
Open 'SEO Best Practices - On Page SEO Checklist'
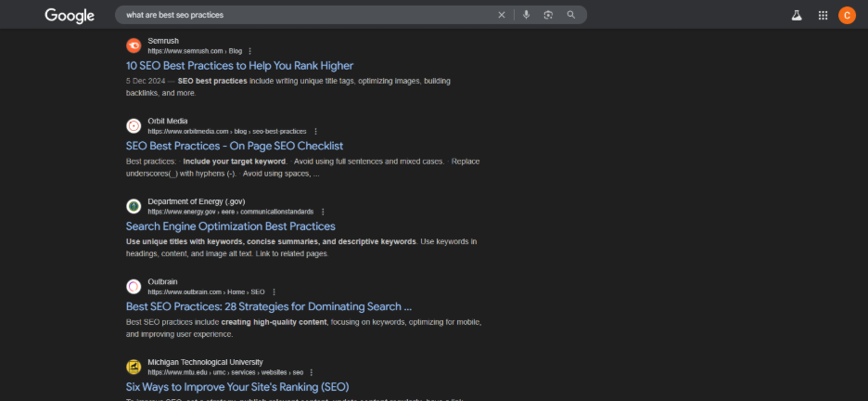click(x=235, y=146)
